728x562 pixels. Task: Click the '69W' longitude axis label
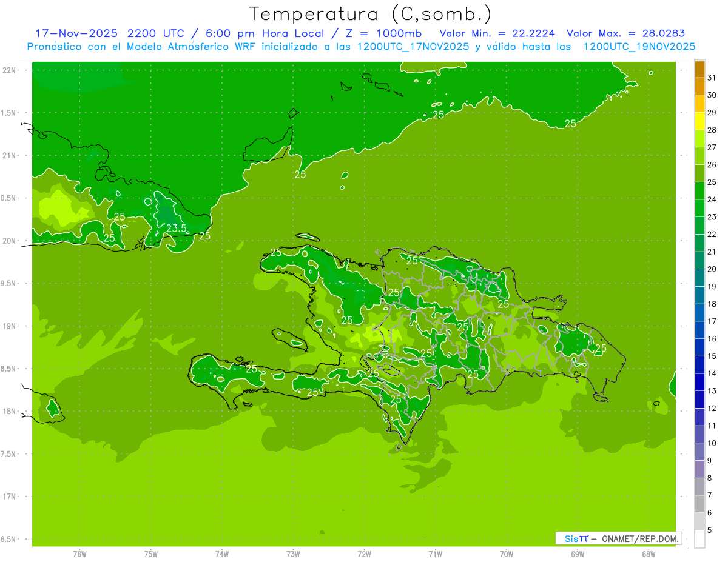578,554
